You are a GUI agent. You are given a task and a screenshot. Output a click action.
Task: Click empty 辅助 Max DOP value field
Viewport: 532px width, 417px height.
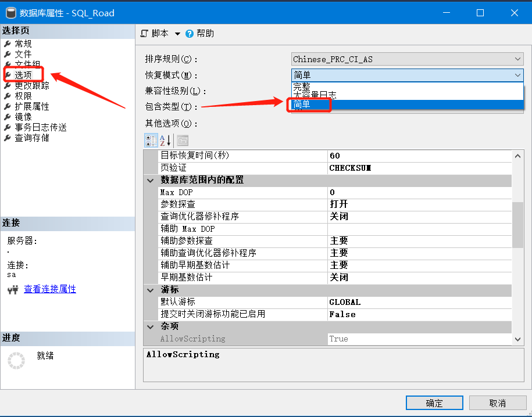point(420,229)
